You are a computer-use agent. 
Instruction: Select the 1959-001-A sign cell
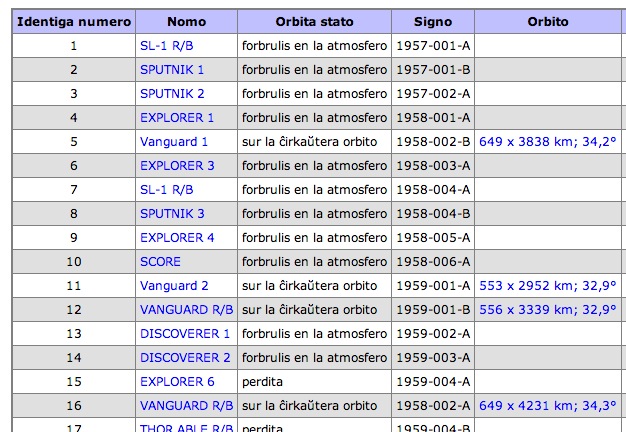(x=433, y=286)
